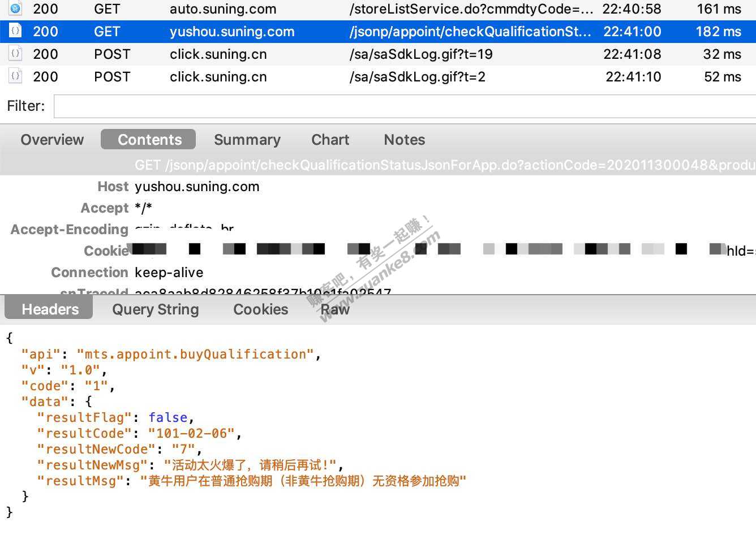Switch to the Notes tab

point(405,140)
